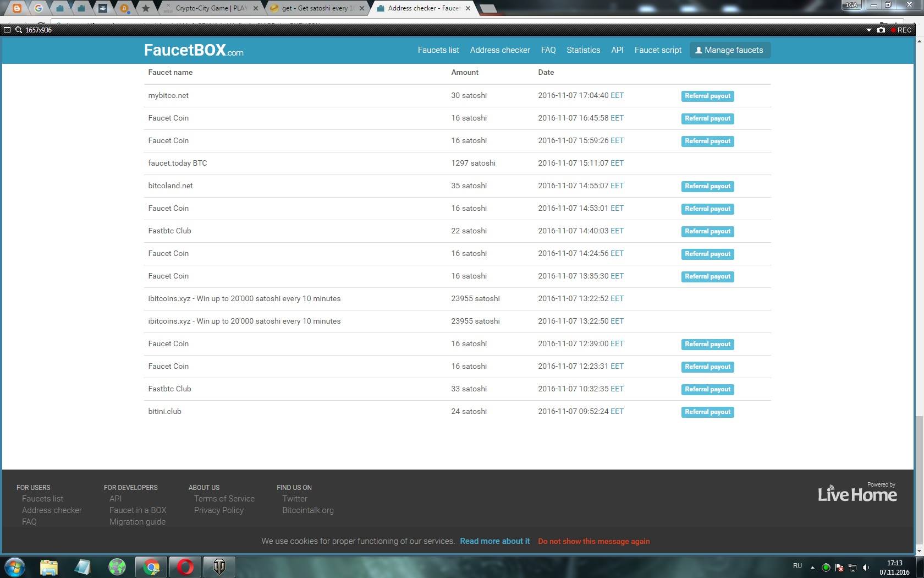Close the Address checker tab
Screen dimensions: 924x578
[x=468, y=8]
